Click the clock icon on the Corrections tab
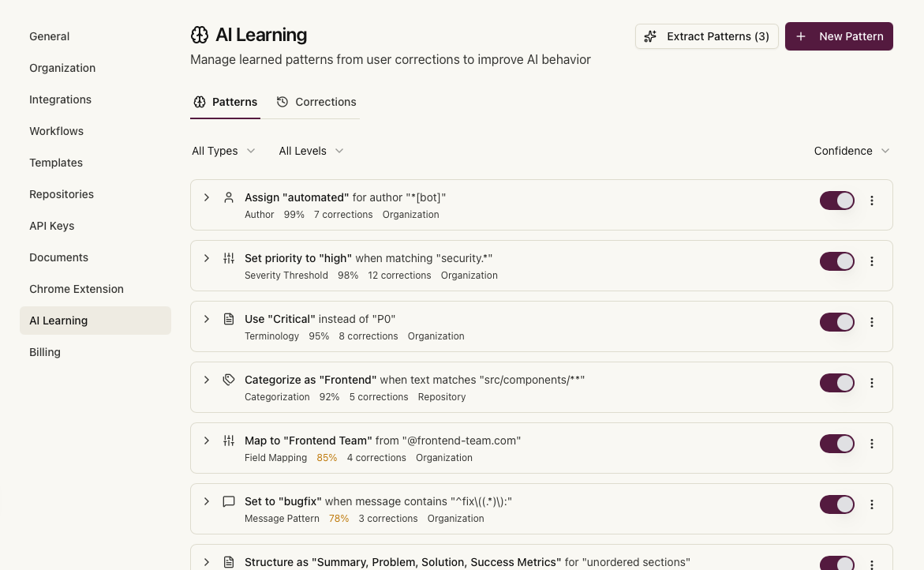The image size is (924, 570). pos(282,102)
